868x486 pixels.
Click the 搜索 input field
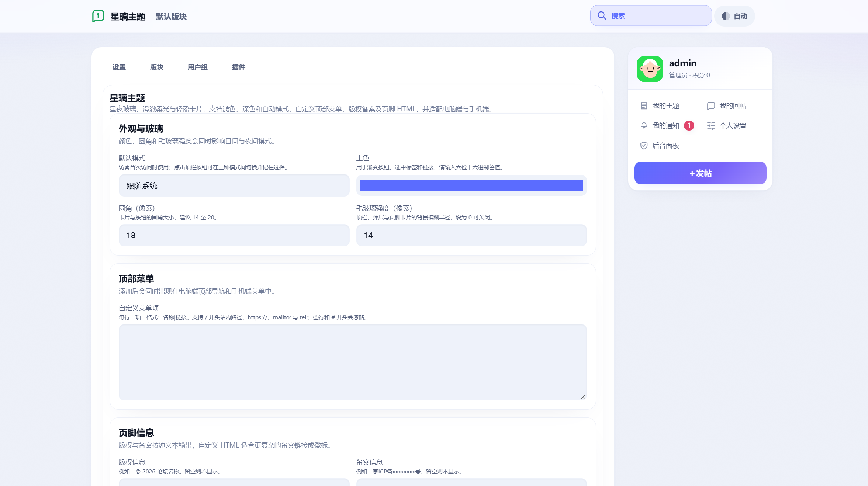pos(651,15)
